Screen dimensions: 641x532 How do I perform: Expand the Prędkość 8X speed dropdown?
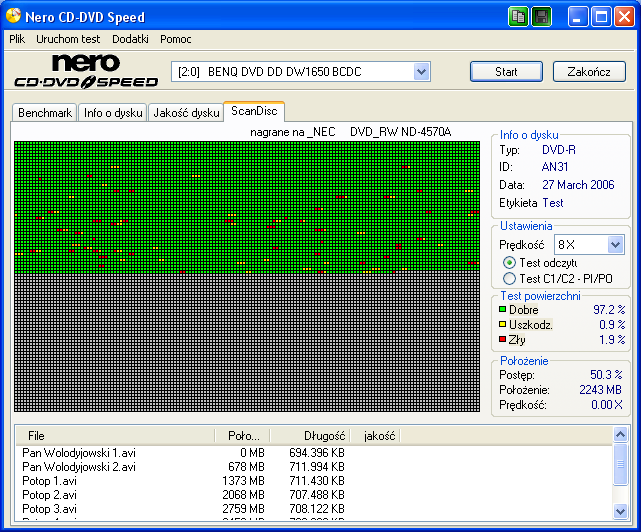(615, 245)
